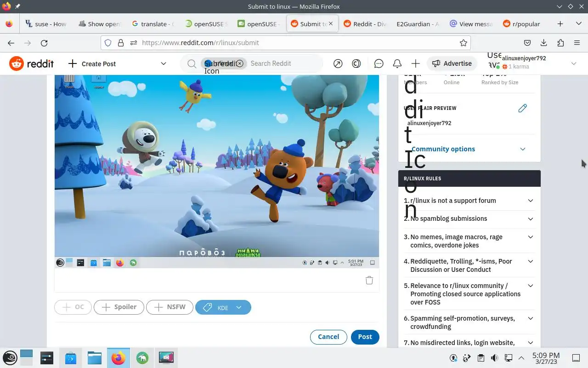Open a new browser tab

pos(560,24)
